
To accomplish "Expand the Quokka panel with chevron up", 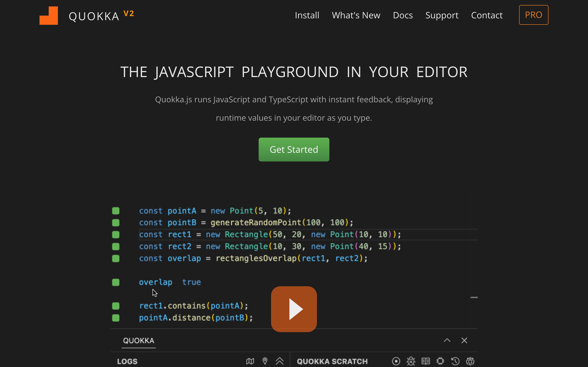I will point(447,340).
